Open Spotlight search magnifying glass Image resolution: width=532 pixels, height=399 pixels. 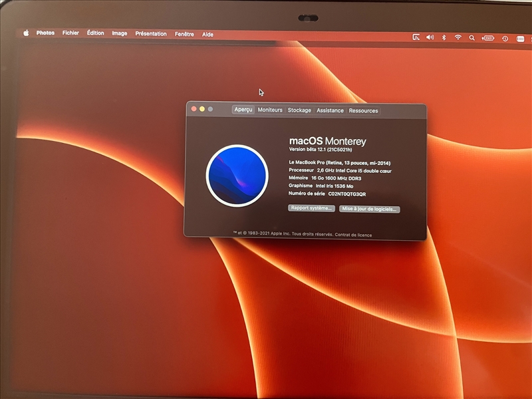[472, 38]
